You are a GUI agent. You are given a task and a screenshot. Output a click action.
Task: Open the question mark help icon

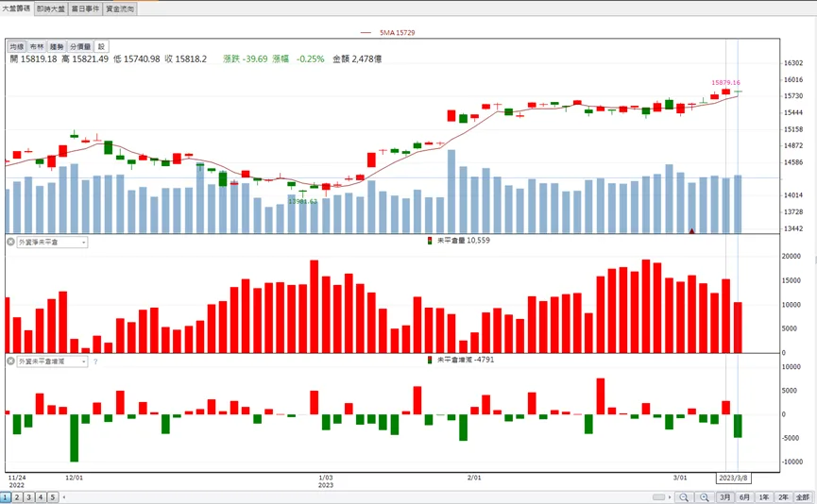(x=95, y=361)
